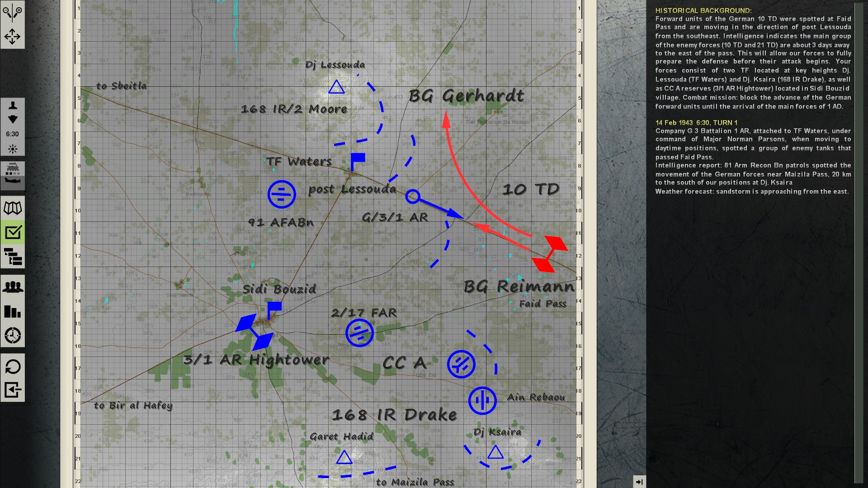Open the clock timeline icon
This screenshot has height=488, width=868.
pos(12,336)
